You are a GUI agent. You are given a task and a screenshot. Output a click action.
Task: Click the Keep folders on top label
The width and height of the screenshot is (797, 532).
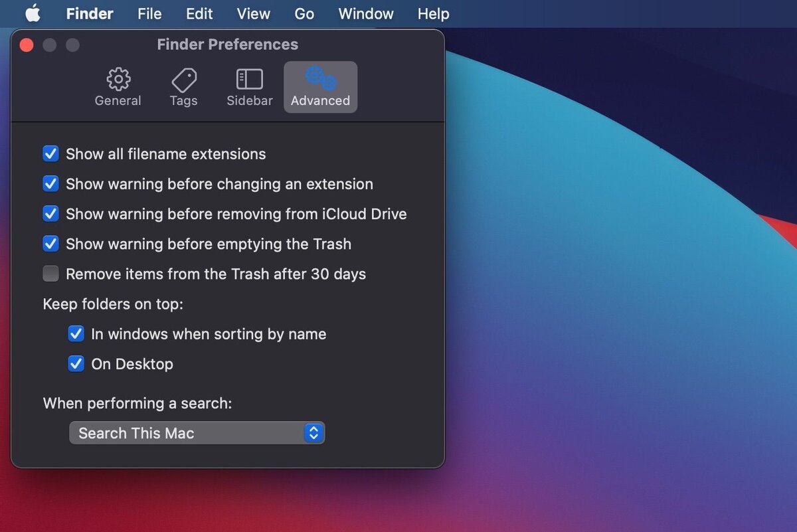click(x=113, y=304)
